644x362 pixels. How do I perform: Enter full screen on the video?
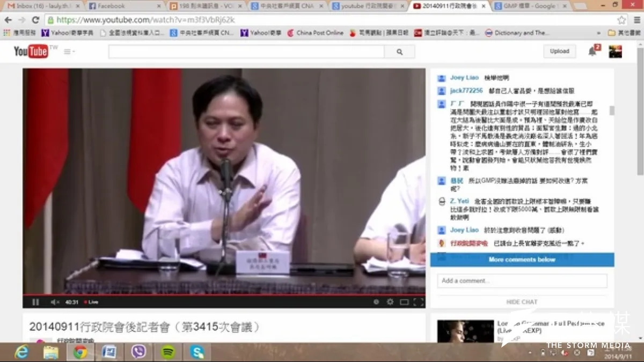[x=418, y=302]
